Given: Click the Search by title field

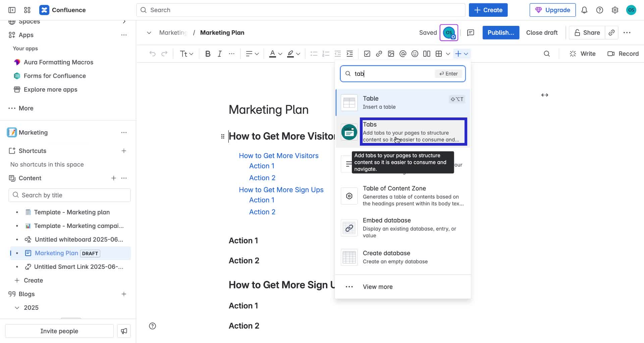Looking at the screenshot, I should click(x=70, y=195).
